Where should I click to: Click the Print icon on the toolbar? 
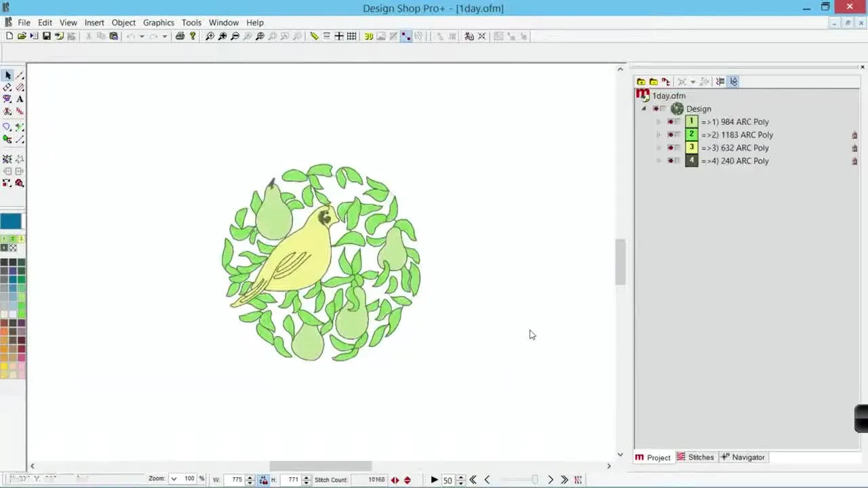tap(180, 36)
